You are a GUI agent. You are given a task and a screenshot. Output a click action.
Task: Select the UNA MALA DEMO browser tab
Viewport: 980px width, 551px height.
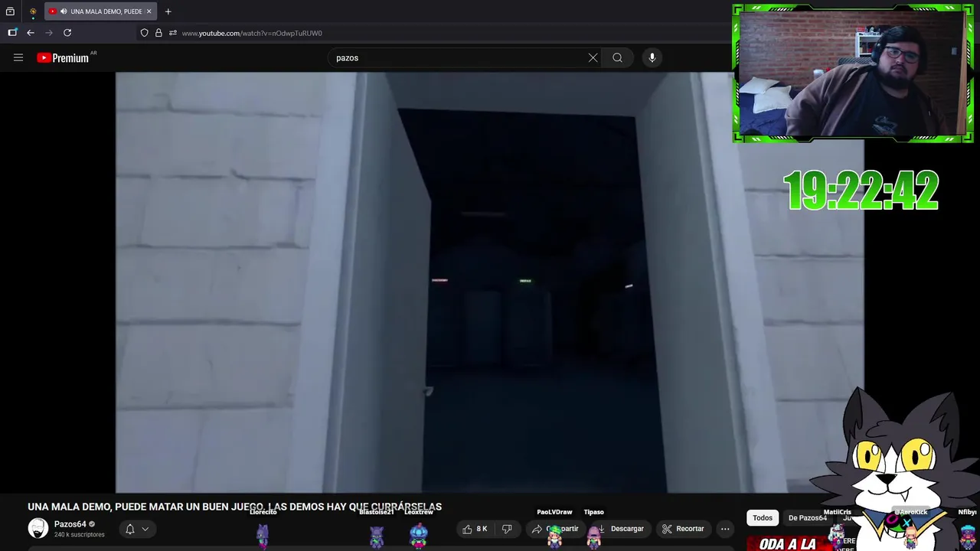(100, 11)
